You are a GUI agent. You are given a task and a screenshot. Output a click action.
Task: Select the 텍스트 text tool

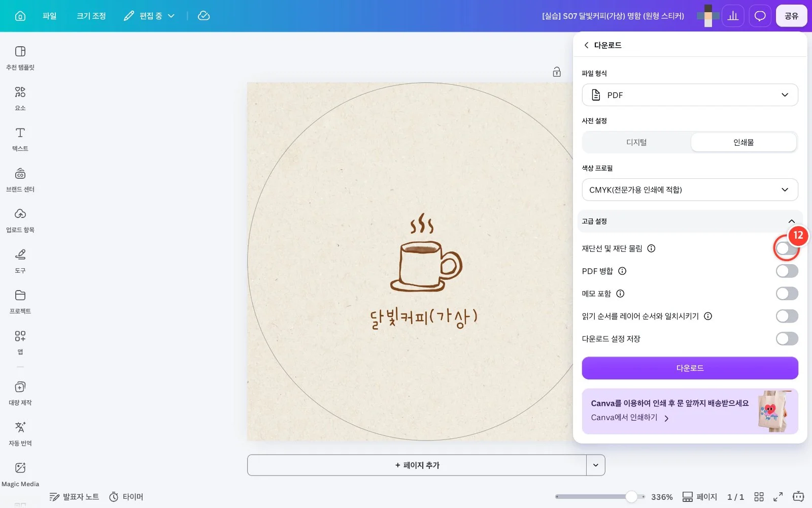coord(20,139)
